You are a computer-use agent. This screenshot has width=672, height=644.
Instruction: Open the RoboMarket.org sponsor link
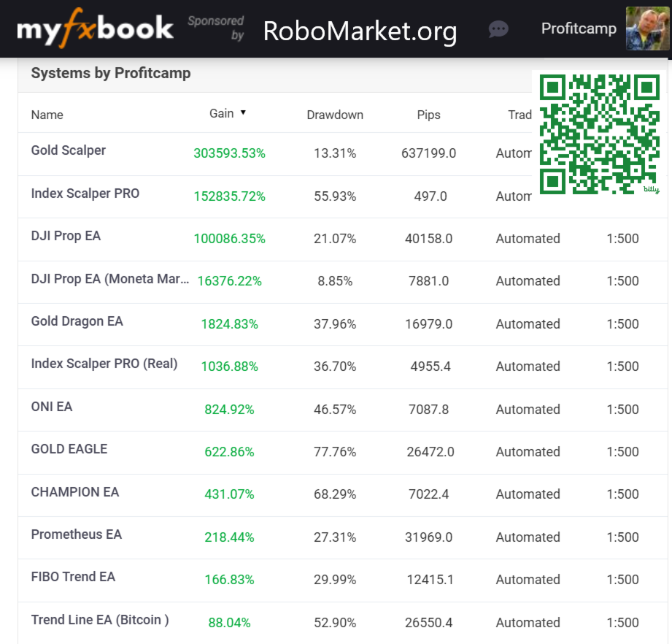[x=360, y=31]
